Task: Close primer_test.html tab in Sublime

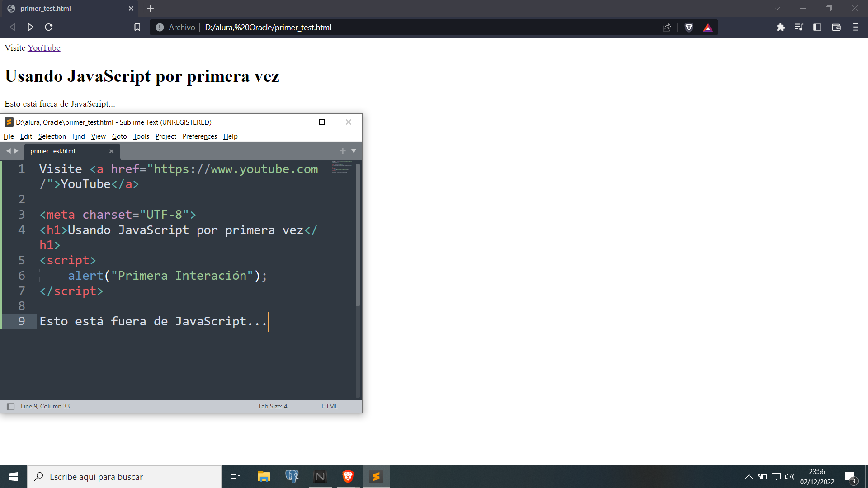Action: coord(111,151)
